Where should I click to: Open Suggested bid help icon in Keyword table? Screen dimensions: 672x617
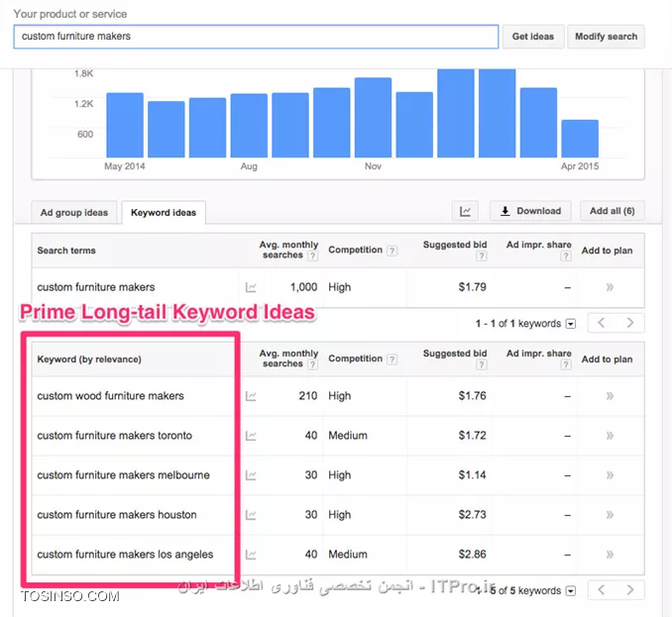pos(482,364)
